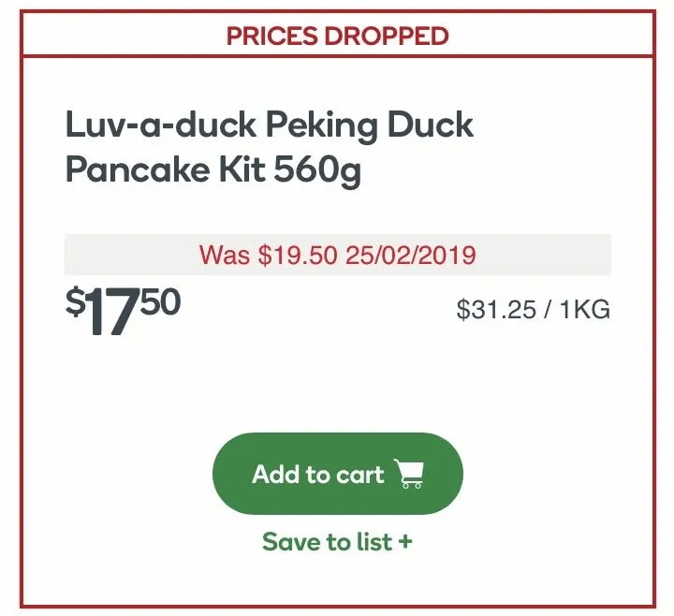
Task: Click the Save to list + link
Action: tap(337, 542)
